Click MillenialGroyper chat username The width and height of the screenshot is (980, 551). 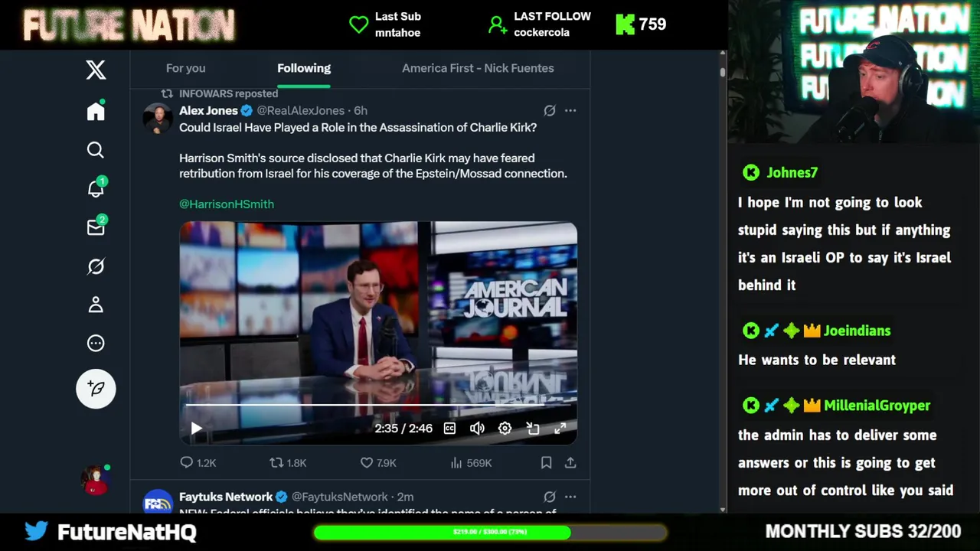(877, 406)
